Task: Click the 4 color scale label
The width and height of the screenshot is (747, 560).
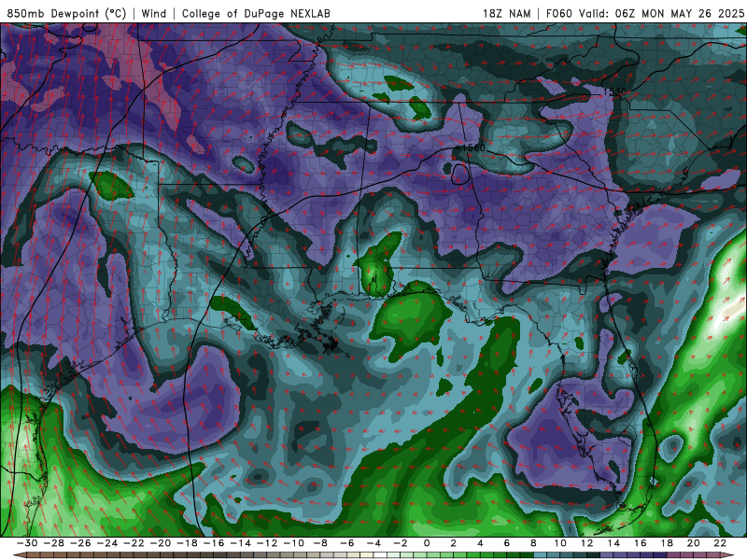Action: tap(480, 543)
